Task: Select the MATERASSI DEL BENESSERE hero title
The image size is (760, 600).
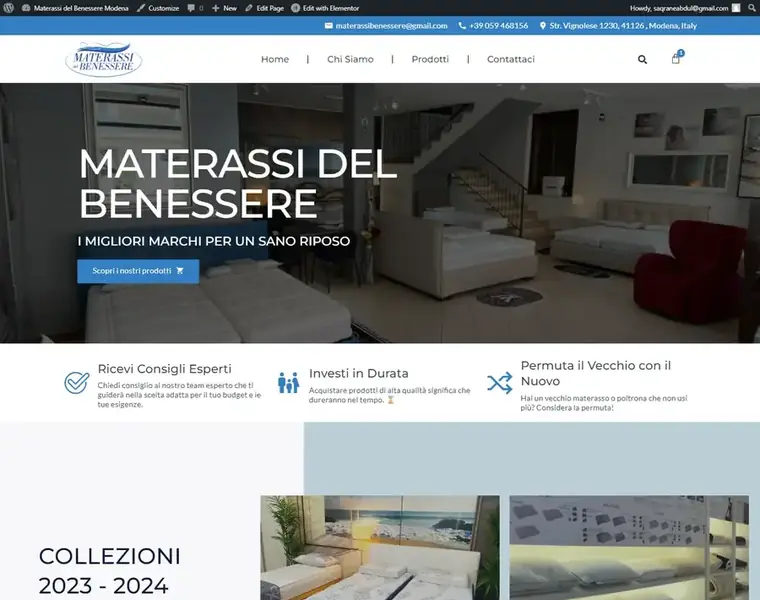Action: point(238,184)
